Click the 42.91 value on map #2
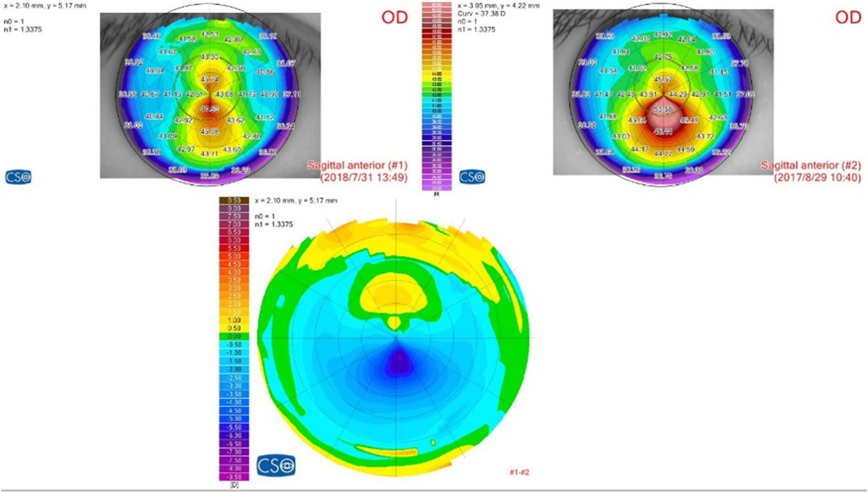Viewport: 868px width, 493px height. tap(700, 94)
